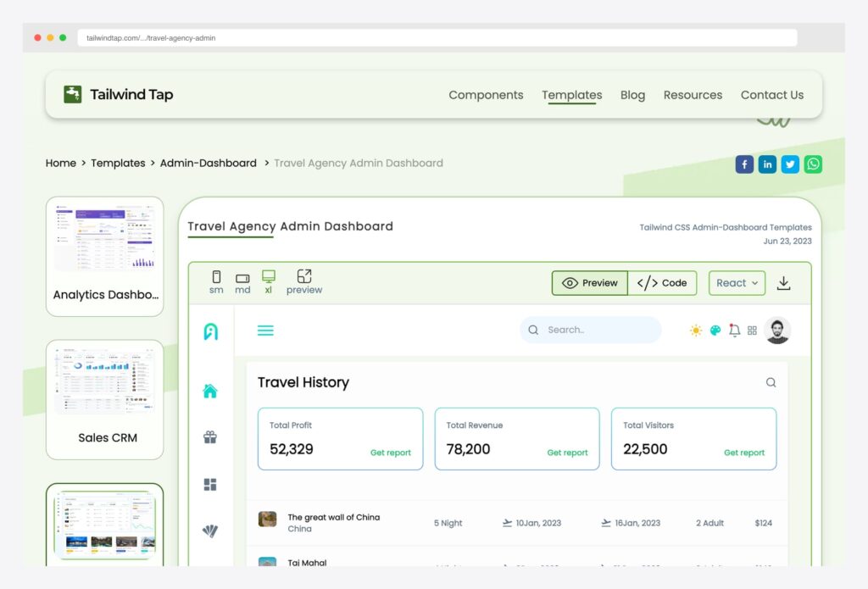Click the Tailwind Tap logo icon
The image size is (868, 589).
(73, 94)
